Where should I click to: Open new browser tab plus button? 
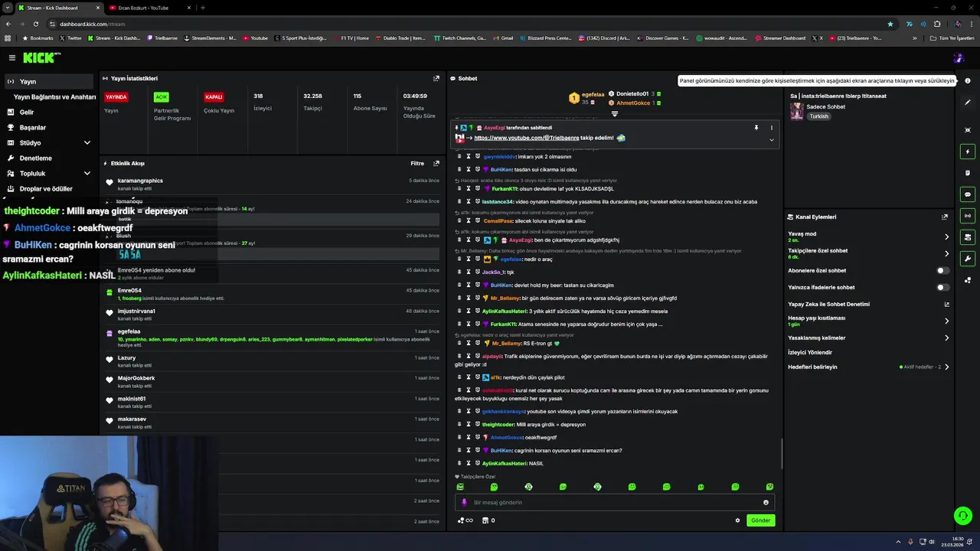(202, 8)
